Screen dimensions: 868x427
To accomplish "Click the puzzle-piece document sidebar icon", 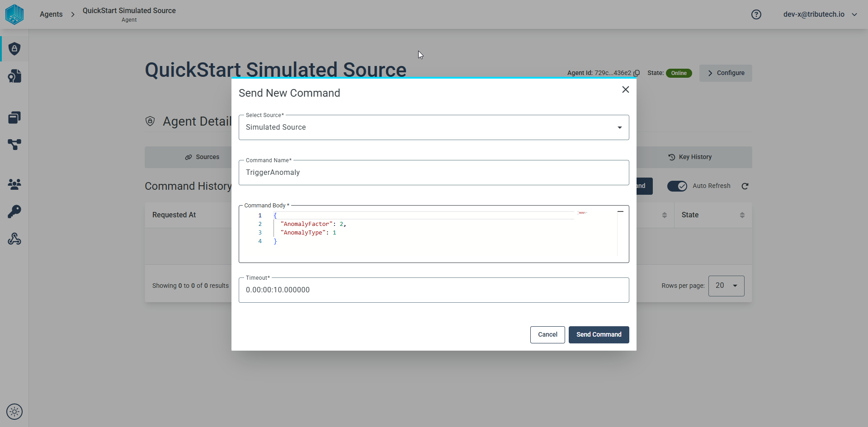I will (14, 76).
